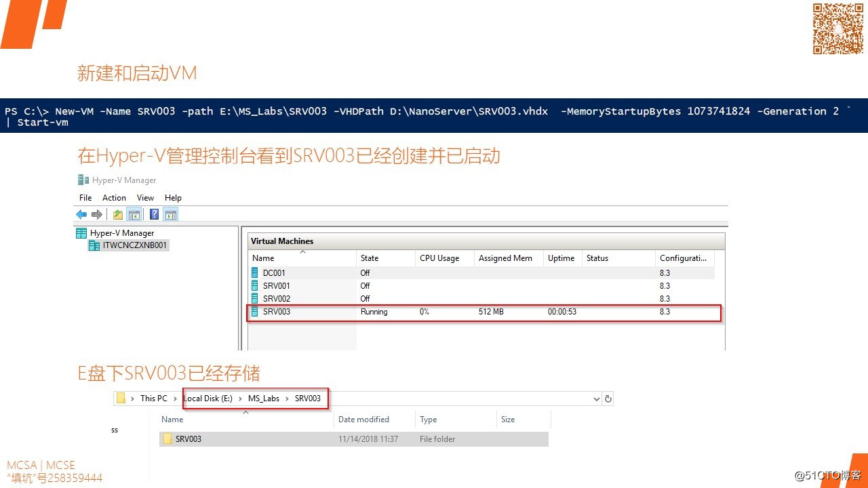Select the SRV001 virtual machine name
This screenshot has height=488, width=868.
(277, 285)
